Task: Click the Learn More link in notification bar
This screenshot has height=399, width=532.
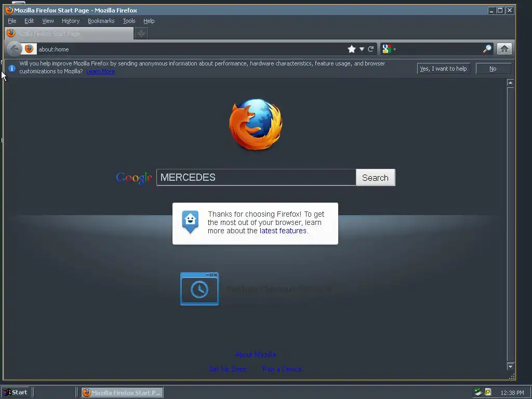Action: click(100, 71)
